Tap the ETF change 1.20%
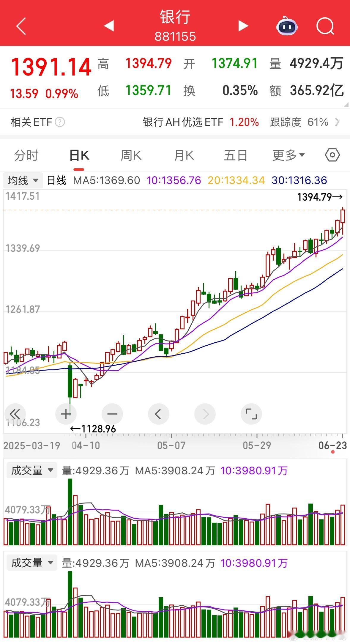Viewport: 350px width, 644px height. [x=244, y=122]
